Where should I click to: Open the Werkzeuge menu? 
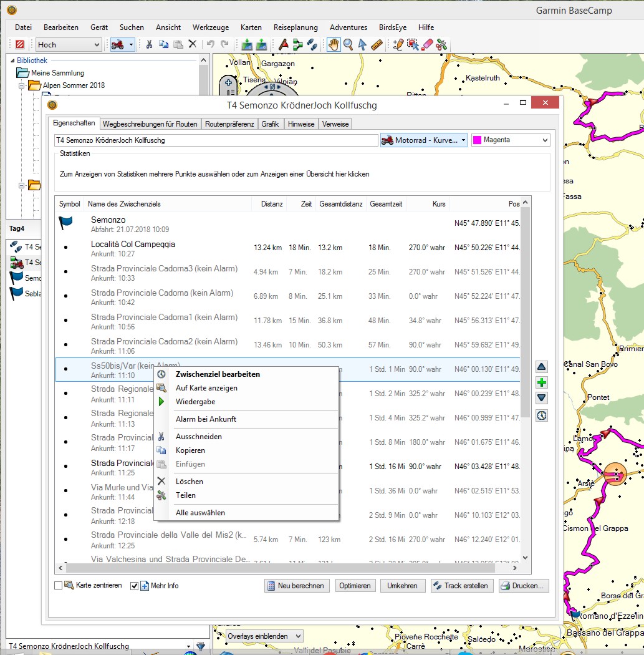pos(211,27)
